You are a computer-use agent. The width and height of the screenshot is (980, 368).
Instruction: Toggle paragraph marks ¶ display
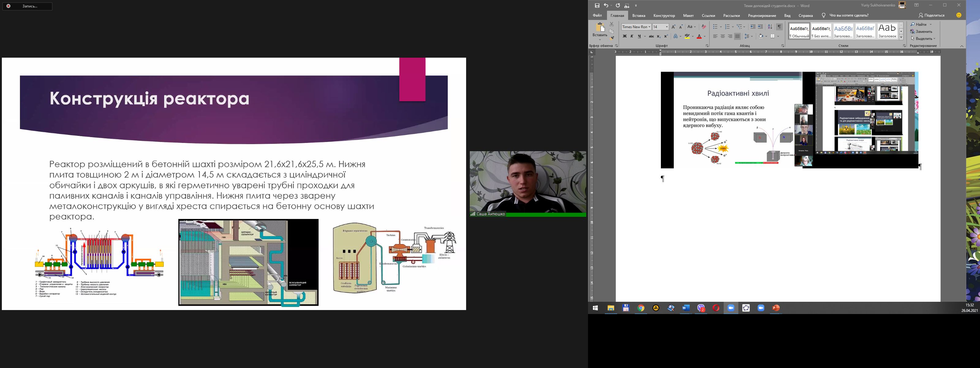pos(779,27)
